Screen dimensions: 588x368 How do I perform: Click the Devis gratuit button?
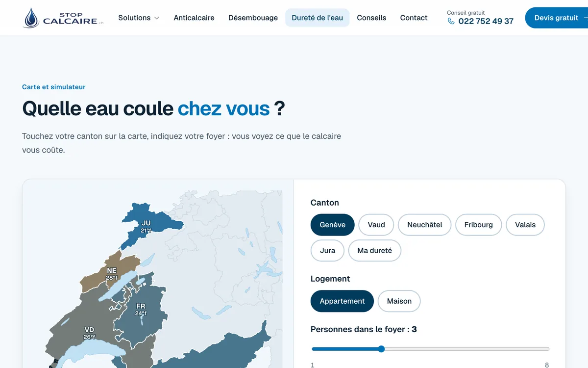pos(557,18)
